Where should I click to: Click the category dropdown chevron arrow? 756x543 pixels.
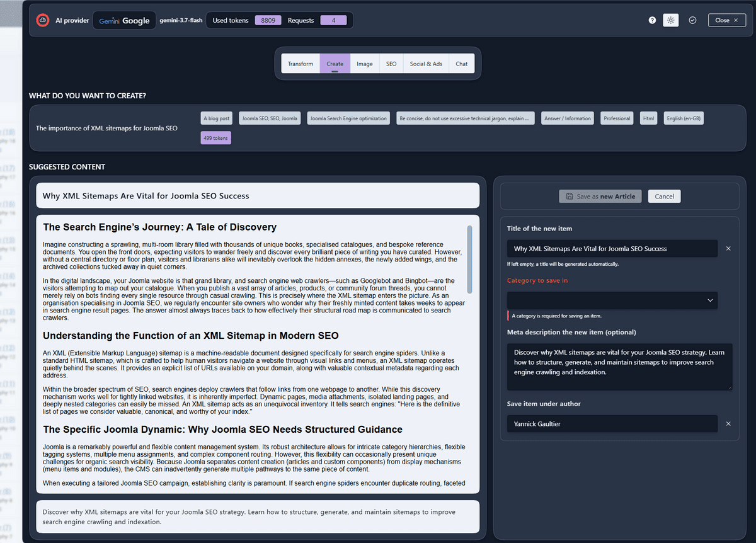(x=710, y=300)
